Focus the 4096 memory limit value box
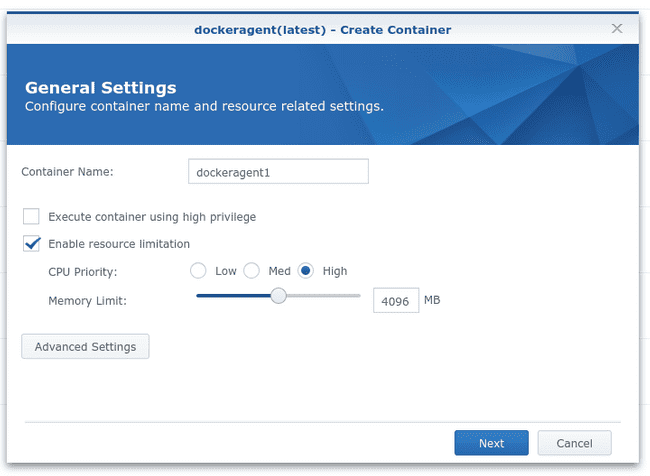The image size is (650, 476). point(396,301)
